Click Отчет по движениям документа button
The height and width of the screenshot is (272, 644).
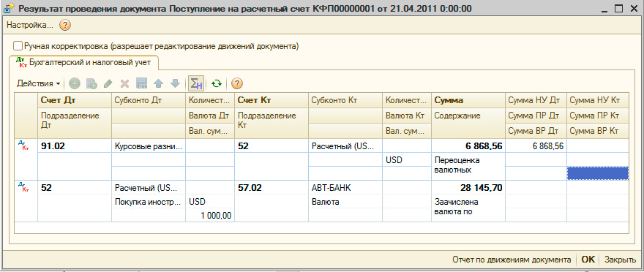tap(512, 260)
